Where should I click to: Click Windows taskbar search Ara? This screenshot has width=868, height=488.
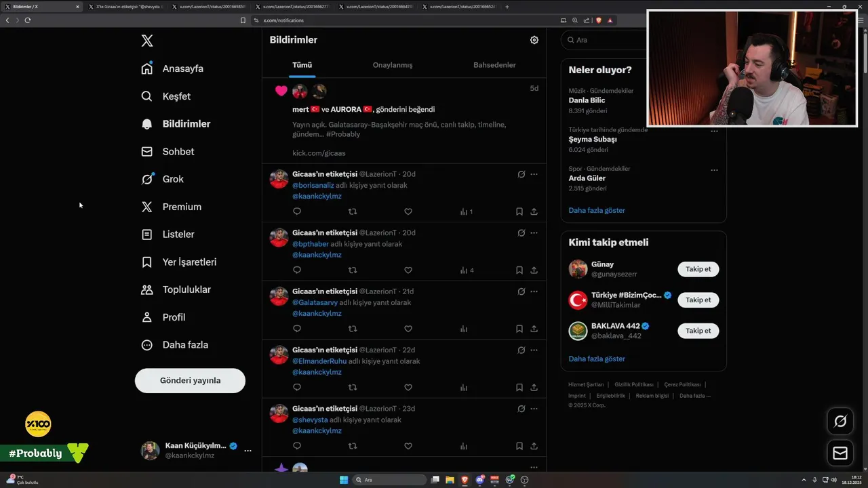pyautogui.click(x=391, y=480)
